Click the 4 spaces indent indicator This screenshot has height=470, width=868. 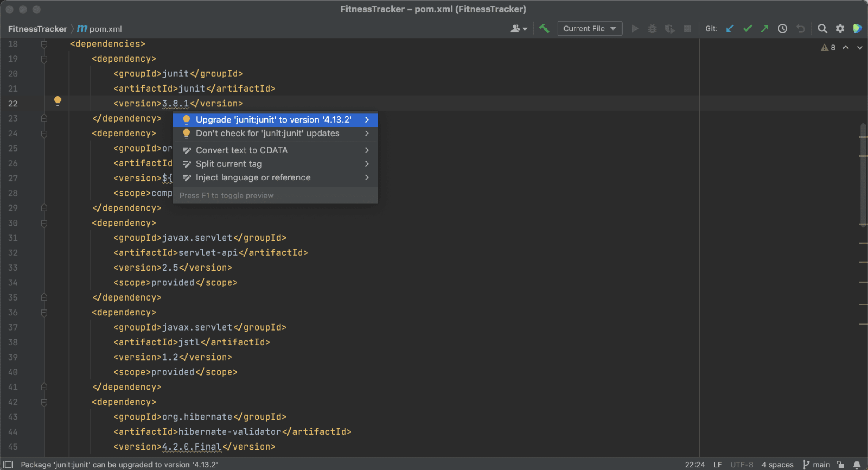[777, 465]
